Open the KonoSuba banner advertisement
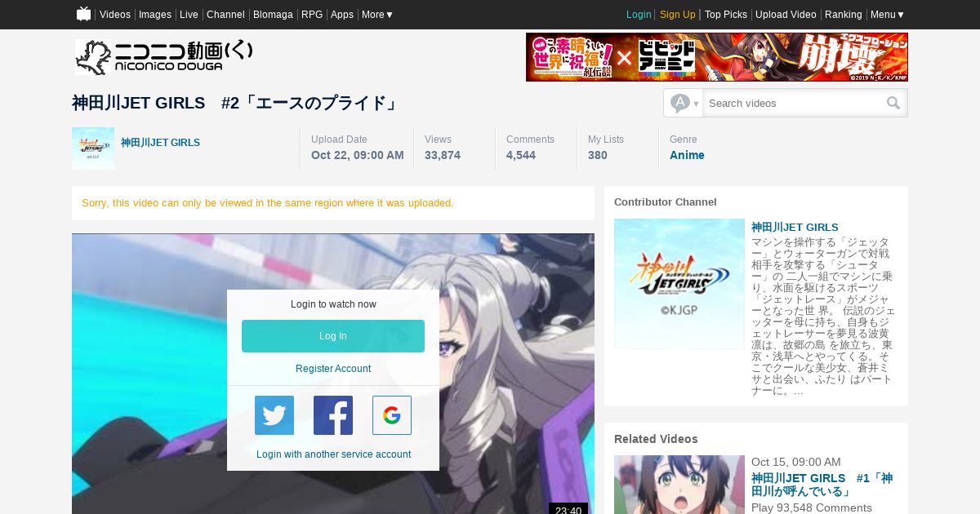980x514 pixels. (717, 57)
